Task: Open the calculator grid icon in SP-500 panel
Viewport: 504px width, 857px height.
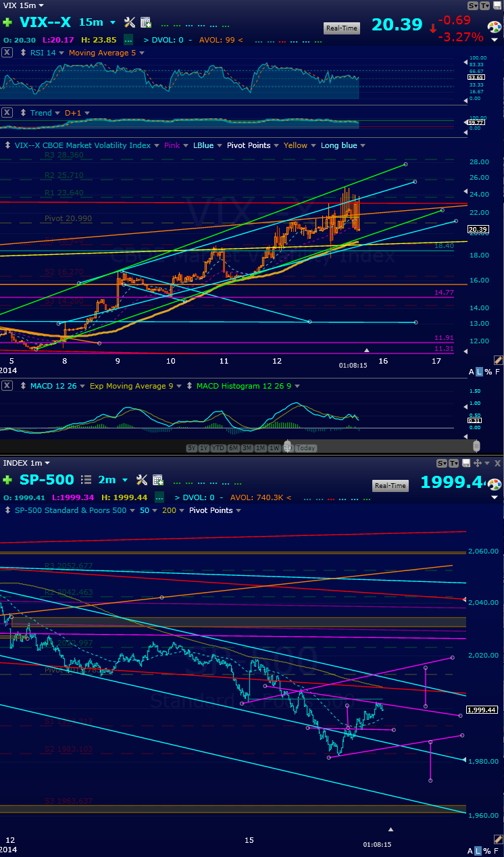Action: pyautogui.click(x=158, y=480)
